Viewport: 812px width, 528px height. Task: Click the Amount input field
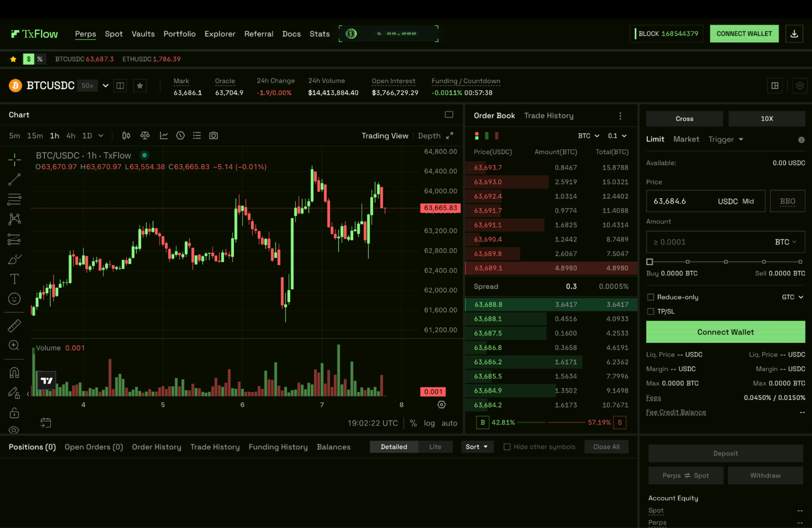pos(725,242)
